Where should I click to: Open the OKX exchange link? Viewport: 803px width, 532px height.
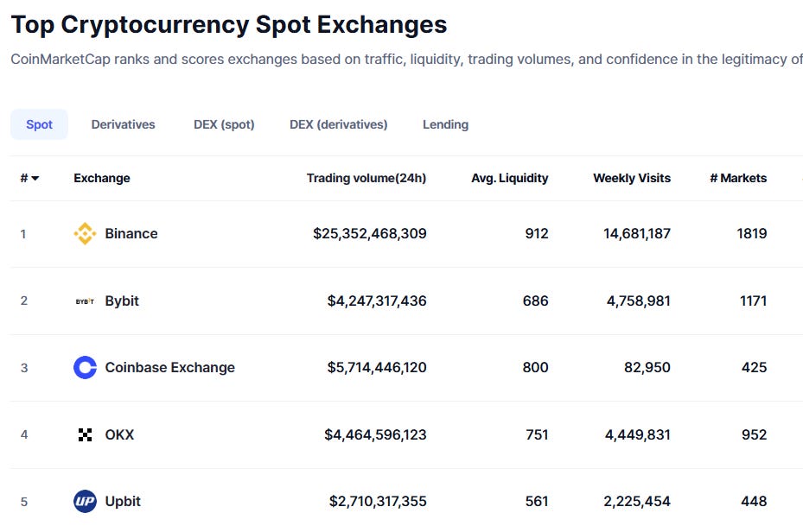click(119, 434)
